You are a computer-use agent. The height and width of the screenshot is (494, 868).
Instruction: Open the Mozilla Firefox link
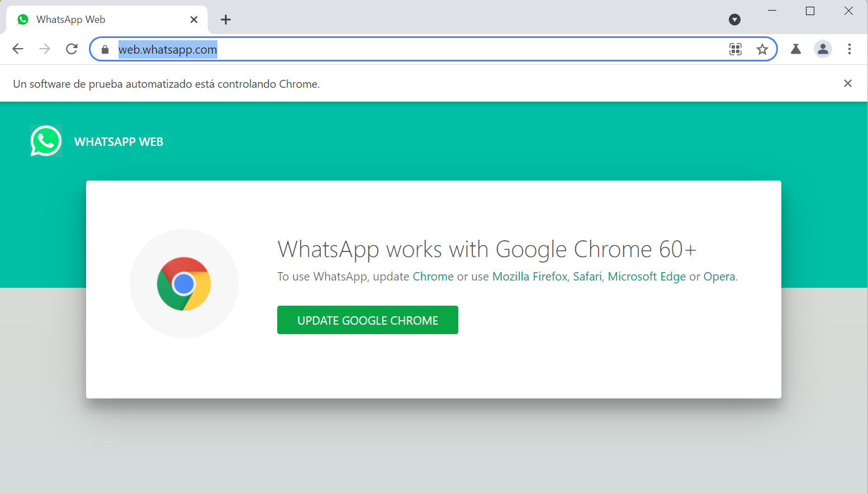(x=530, y=277)
